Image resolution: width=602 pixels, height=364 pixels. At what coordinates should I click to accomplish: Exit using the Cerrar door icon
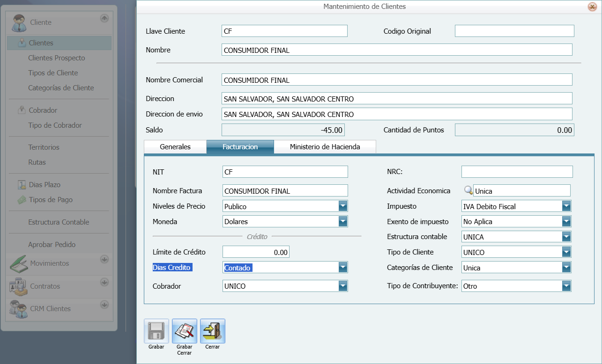pos(212,330)
